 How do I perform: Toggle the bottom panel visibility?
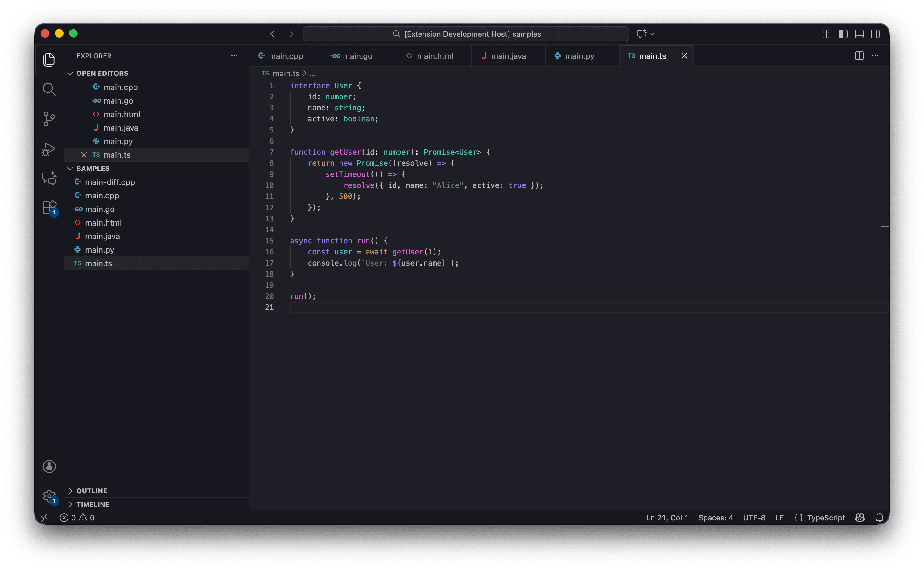pyautogui.click(x=859, y=34)
